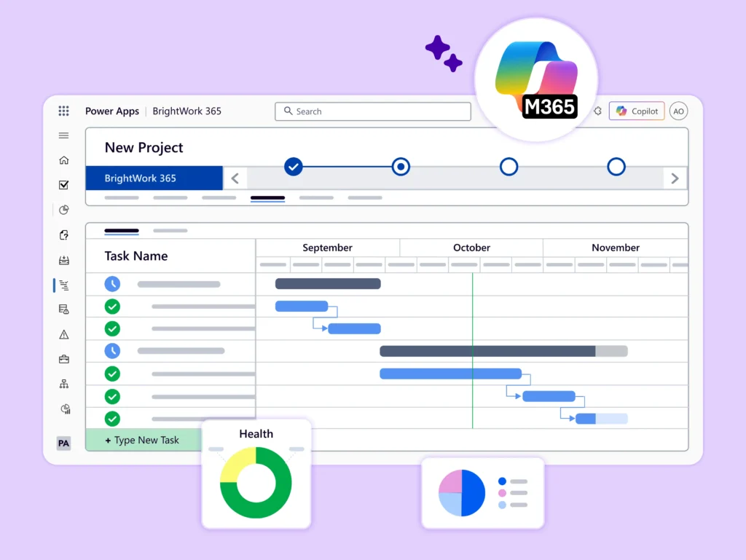Select the last stage circle
This screenshot has width=746, height=560.
point(616,167)
